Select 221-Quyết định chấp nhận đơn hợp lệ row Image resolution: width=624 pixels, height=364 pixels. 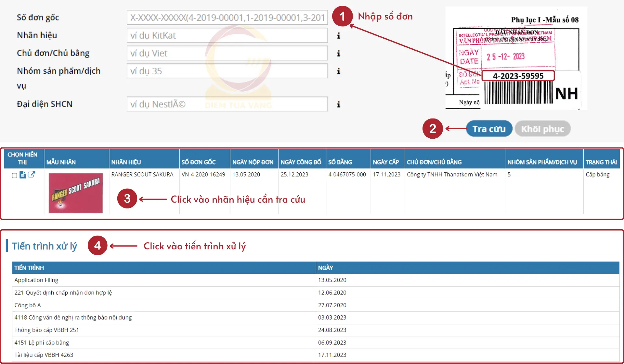[316, 293]
